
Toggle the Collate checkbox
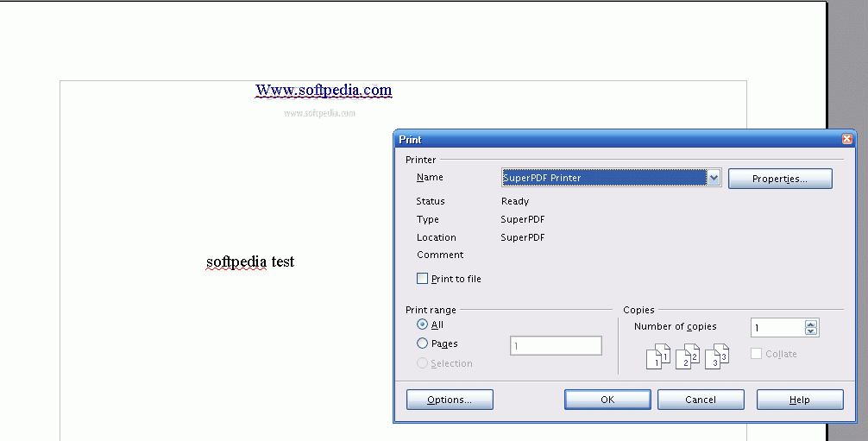(756, 354)
